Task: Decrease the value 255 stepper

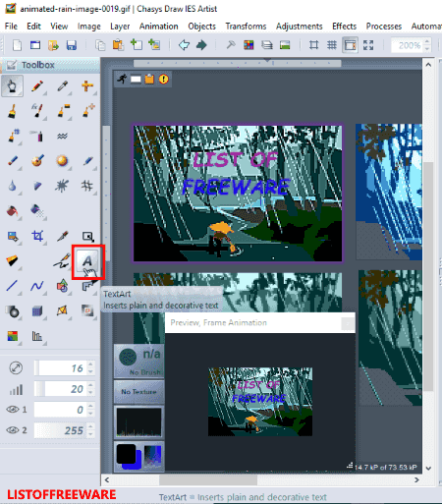Action: click(x=90, y=434)
